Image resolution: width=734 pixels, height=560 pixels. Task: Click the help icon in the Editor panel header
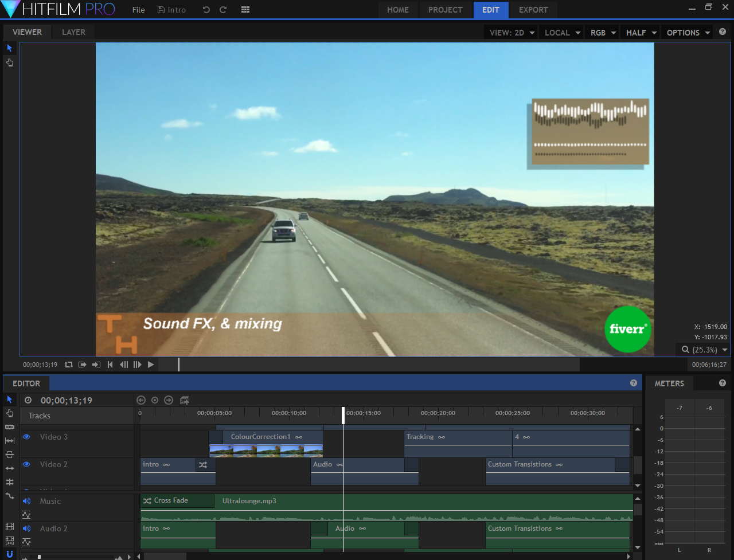click(634, 383)
